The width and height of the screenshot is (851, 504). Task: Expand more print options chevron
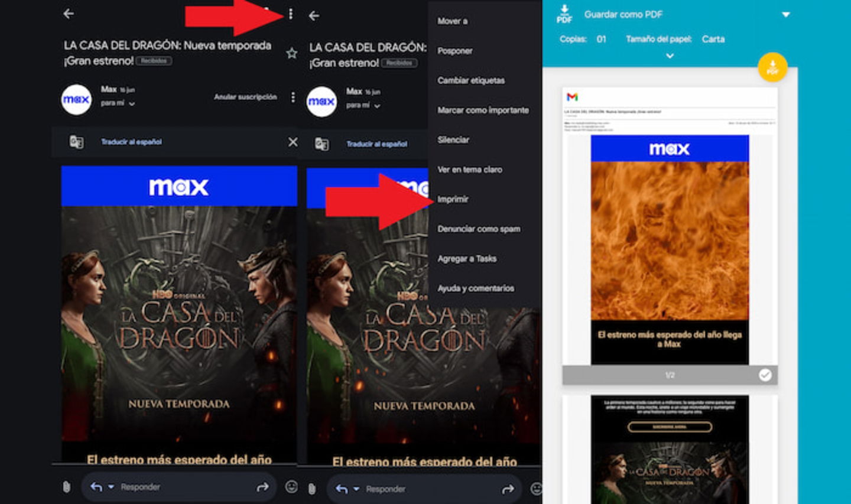click(x=670, y=56)
